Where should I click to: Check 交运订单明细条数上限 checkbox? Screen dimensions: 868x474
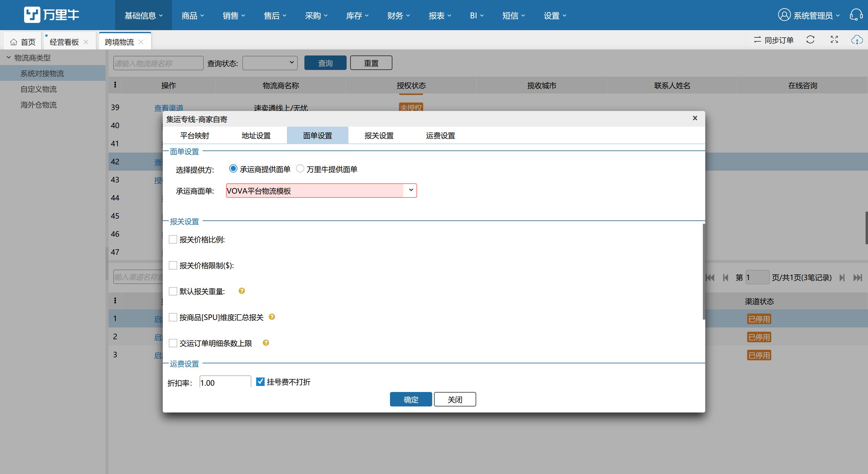point(173,343)
